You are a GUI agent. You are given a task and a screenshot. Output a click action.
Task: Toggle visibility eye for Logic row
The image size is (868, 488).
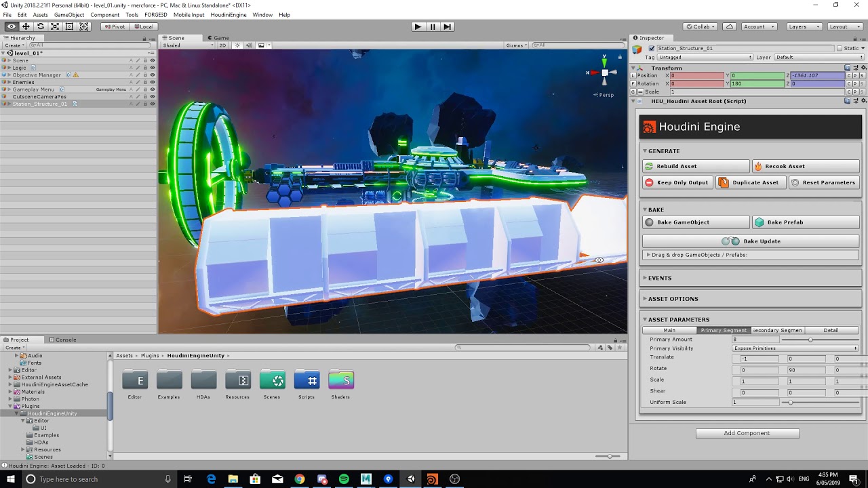pyautogui.click(x=152, y=68)
